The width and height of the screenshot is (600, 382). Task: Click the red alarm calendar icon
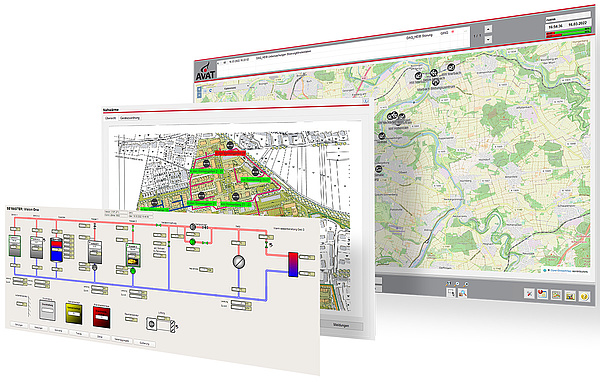(x=542, y=294)
